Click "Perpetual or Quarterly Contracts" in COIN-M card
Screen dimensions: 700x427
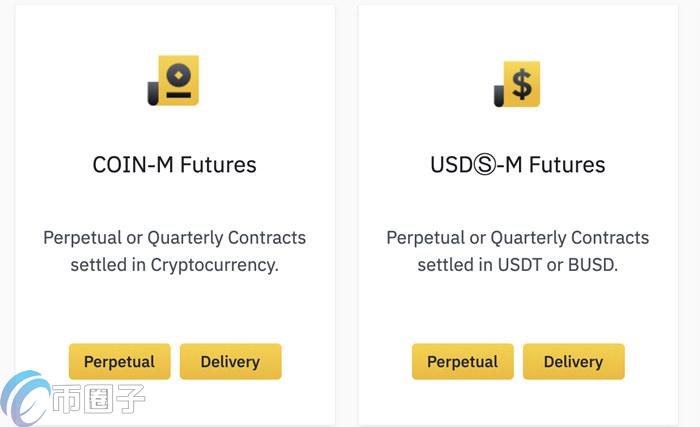[174, 238]
